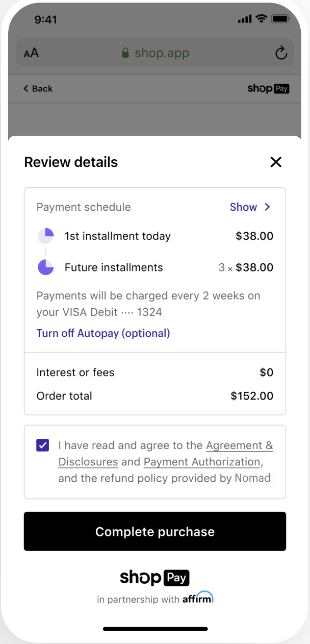Open the AA text size menu

click(x=31, y=53)
